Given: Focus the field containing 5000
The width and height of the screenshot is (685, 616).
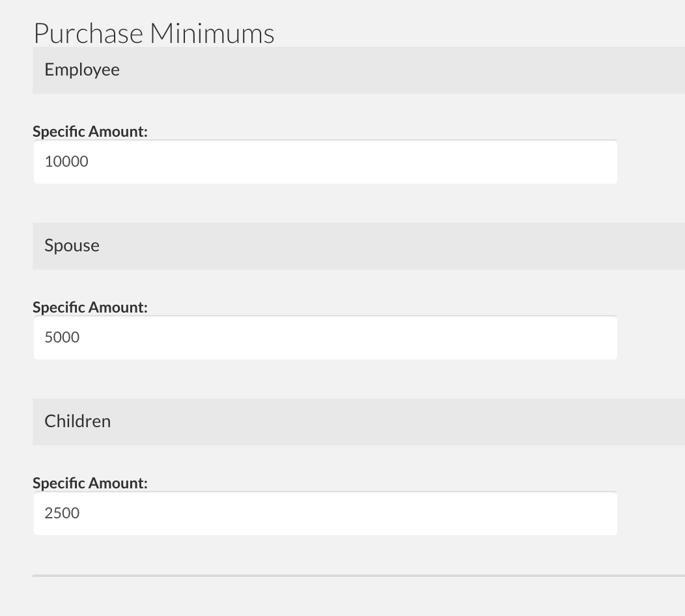Looking at the screenshot, I should pos(326,338).
